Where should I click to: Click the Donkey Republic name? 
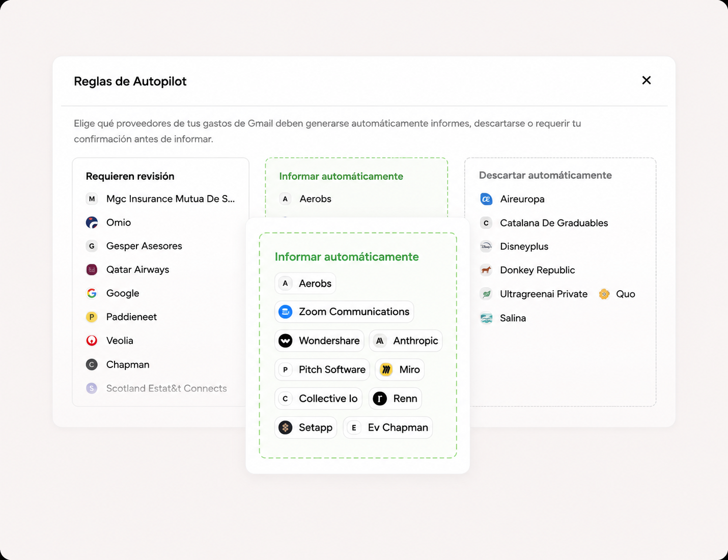pos(537,270)
